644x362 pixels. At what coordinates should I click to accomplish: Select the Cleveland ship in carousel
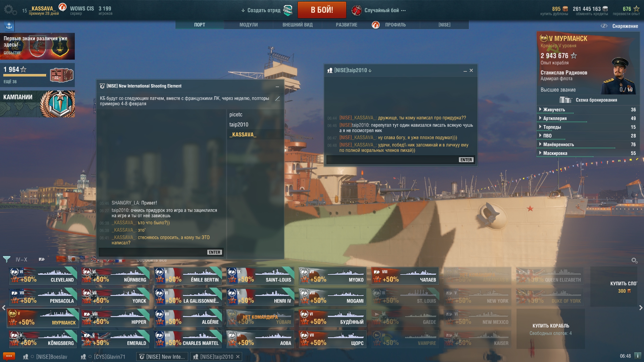(43, 276)
